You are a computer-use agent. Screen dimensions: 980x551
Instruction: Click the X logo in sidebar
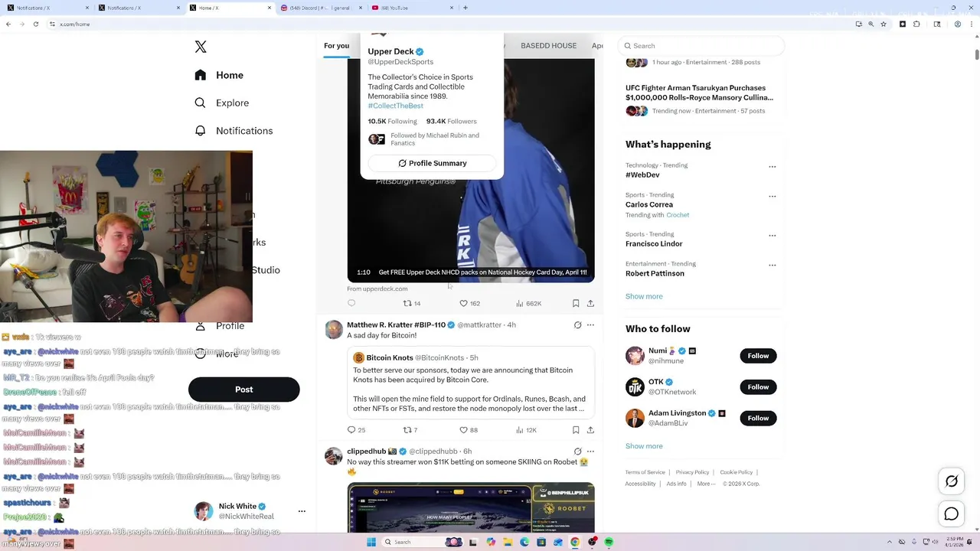[201, 47]
